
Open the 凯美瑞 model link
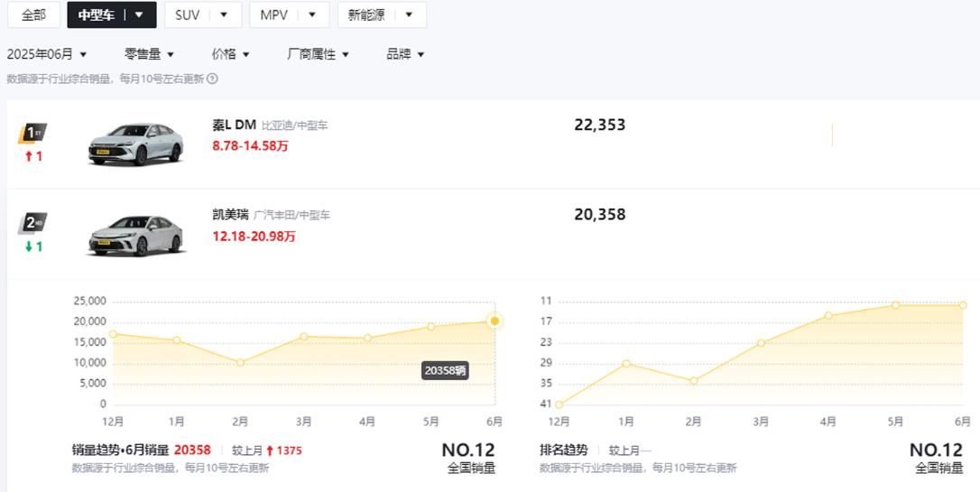231,215
